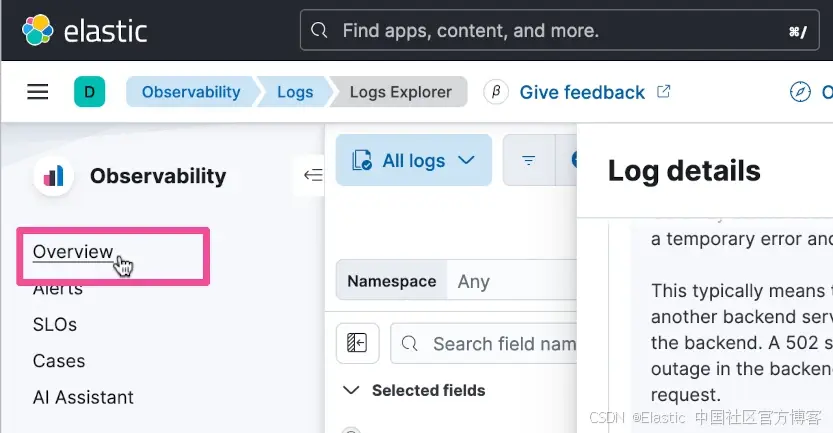Click the Elastic logo
The width and height of the screenshot is (833, 433).
85,30
